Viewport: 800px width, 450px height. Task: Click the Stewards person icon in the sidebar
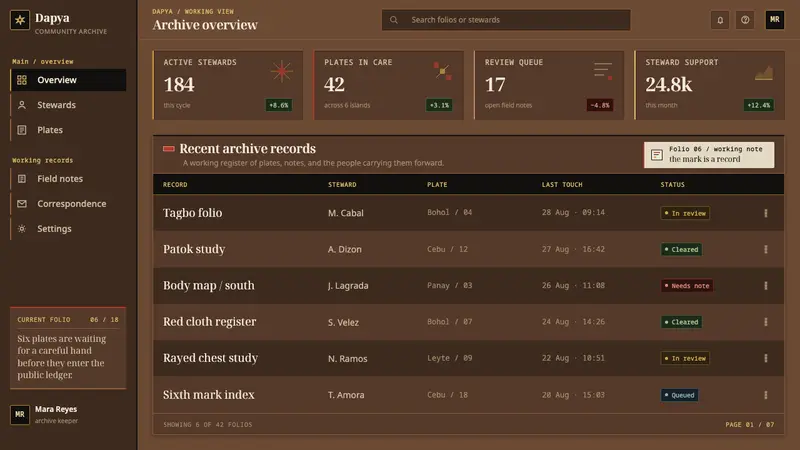[x=22, y=105]
